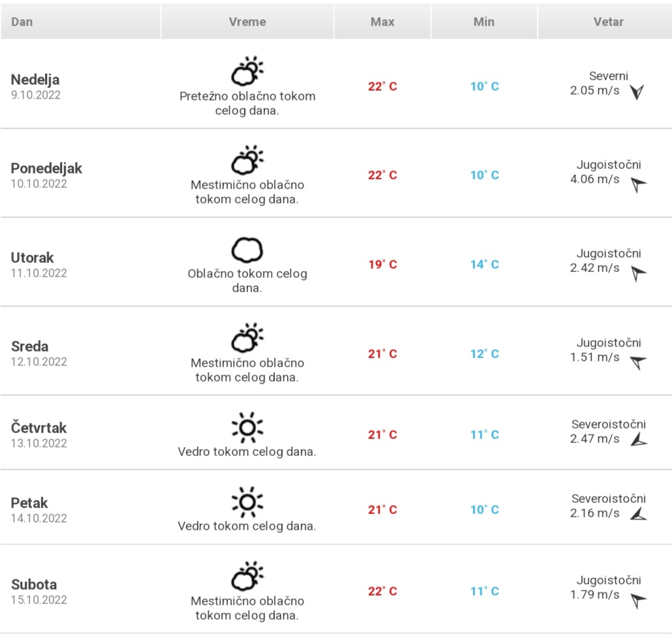
Task: Click the Nedelja day label
Action: coord(35,80)
